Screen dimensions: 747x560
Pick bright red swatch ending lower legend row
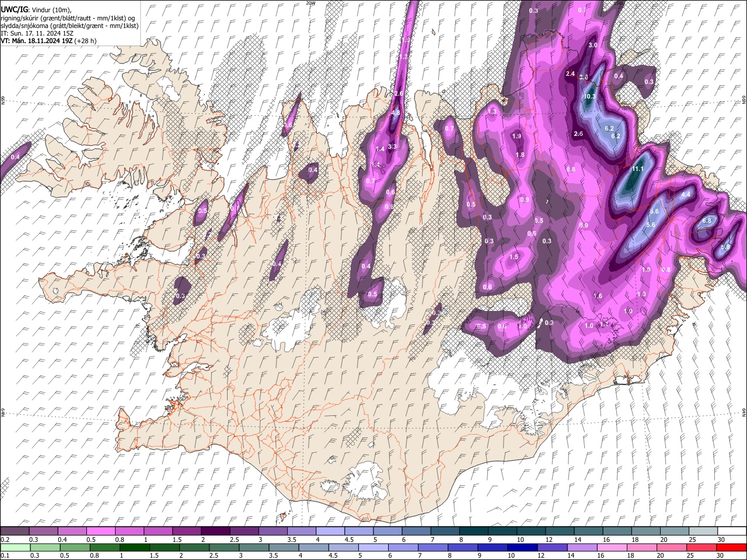[x=731, y=547]
